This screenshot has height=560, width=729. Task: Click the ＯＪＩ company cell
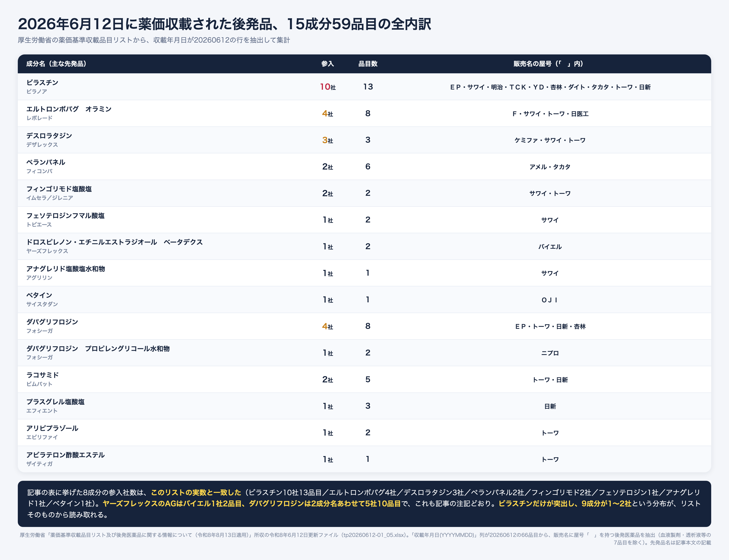coord(550,300)
